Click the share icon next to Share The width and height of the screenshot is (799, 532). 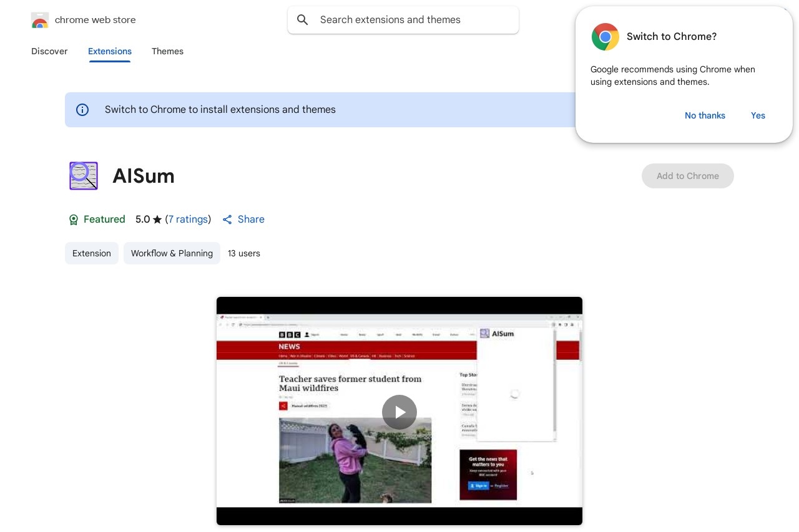tap(227, 220)
